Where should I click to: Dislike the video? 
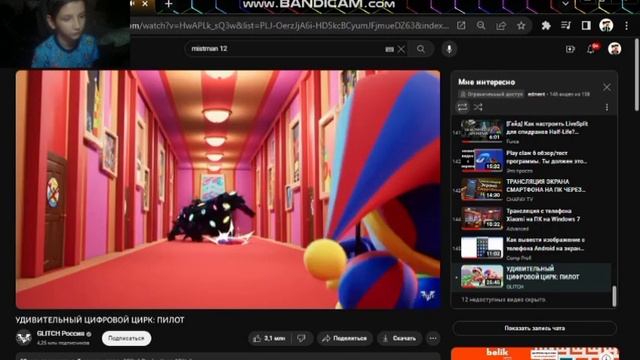point(302,338)
